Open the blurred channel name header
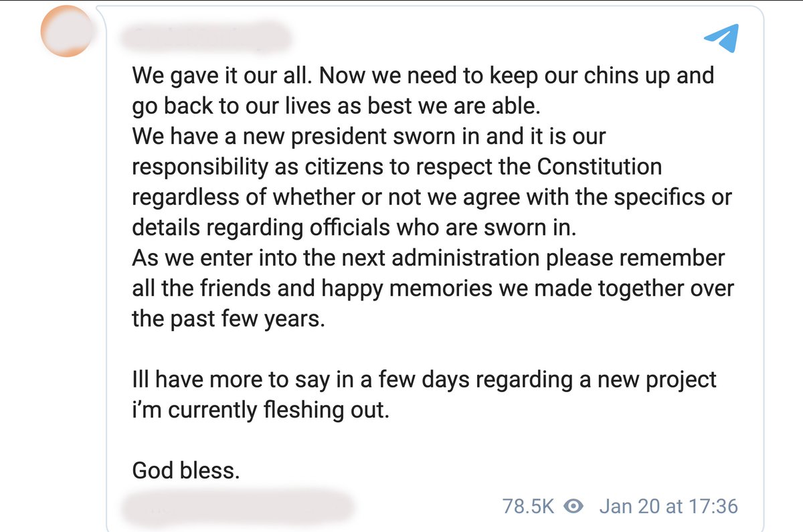Screen dimensions: 803x532 coord(206,36)
